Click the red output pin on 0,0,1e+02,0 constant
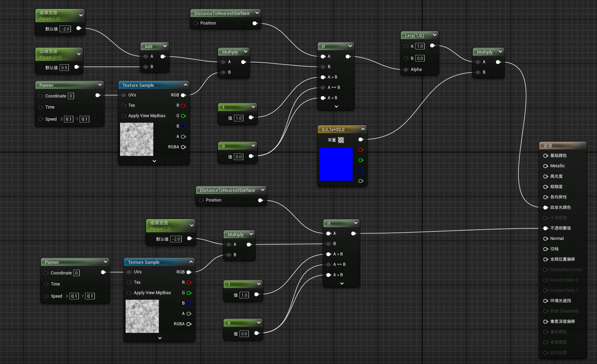 click(x=361, y=150)
